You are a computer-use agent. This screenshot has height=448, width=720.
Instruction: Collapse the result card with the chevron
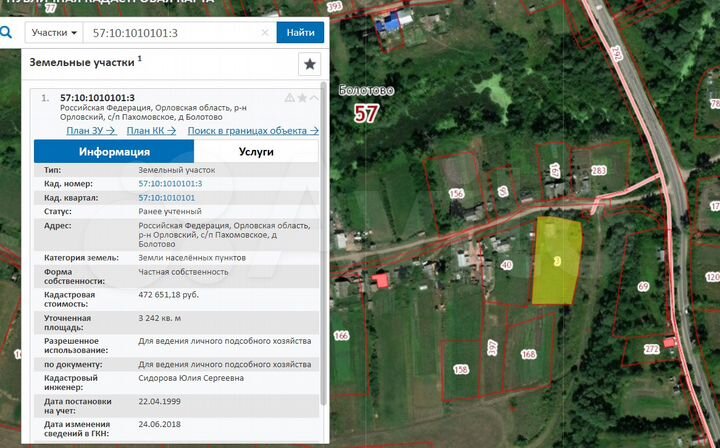(314, 98)
